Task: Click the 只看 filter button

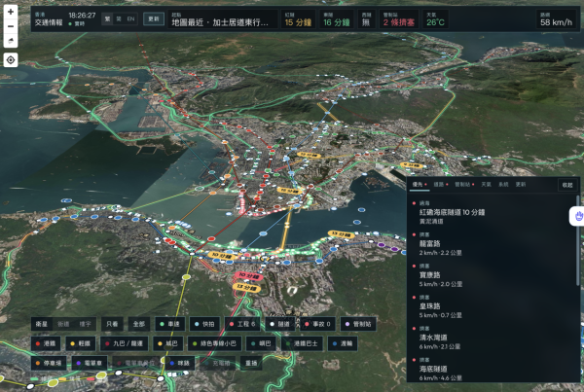Action: tap(112, 324)
